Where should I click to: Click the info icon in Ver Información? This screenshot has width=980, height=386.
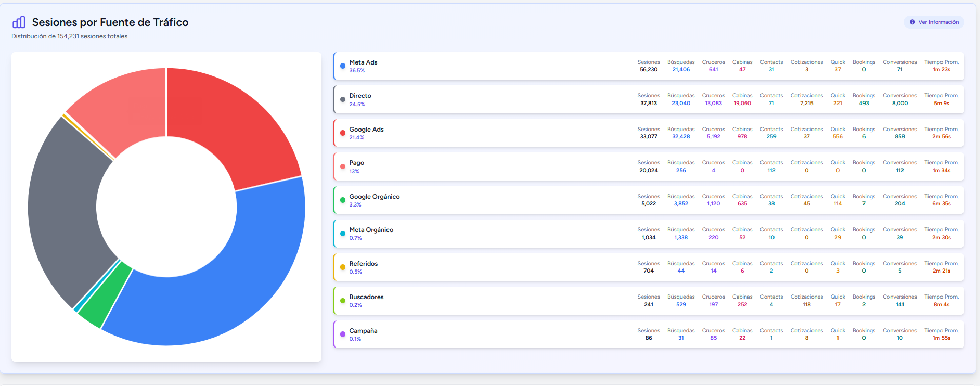click(912, 22)
